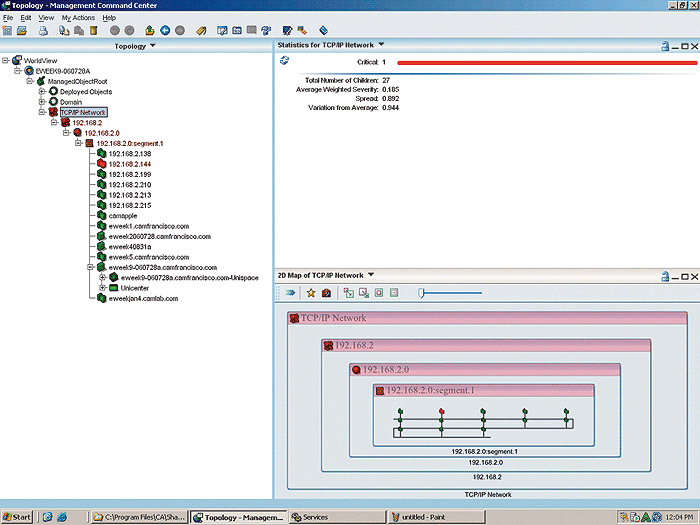The image size is (700, 525).
Task: Click the 192.168.2.0 box header on the 2D map
Action: [x=485, y=370]
